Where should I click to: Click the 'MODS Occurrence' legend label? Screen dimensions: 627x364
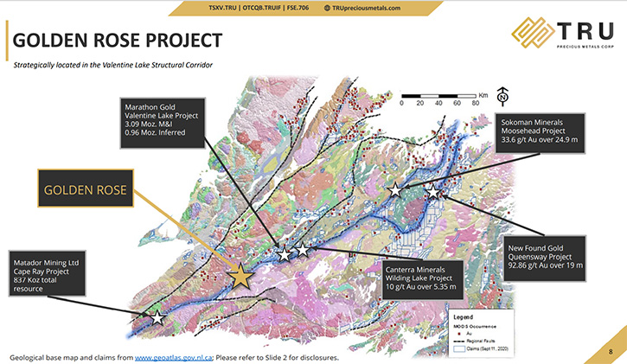475,327
